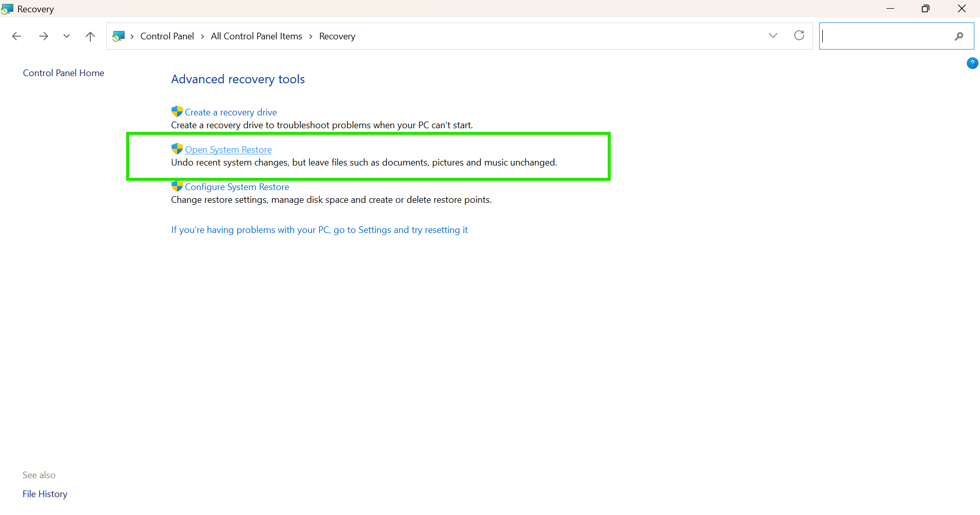Image resolution: width=980 pixels, height=515 pixels.
Task: Go up one level with up arrow
Action: pos(90,36)
